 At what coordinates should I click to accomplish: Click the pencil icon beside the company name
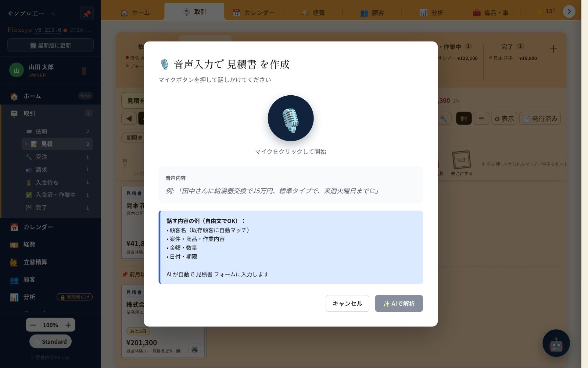[x=53, y=14]
